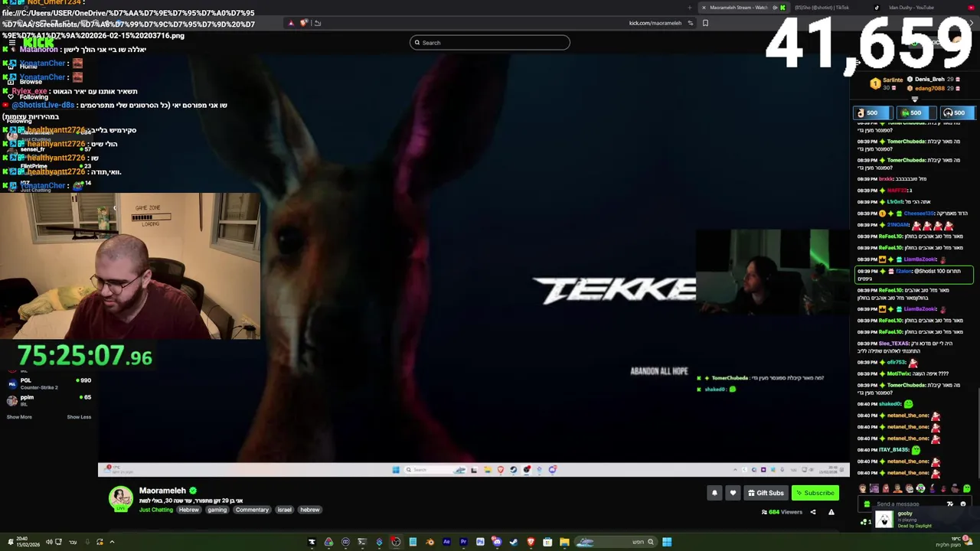Click the Windows Start button
Viewport: 980px width, 551px height.
[x=667, y=542]
